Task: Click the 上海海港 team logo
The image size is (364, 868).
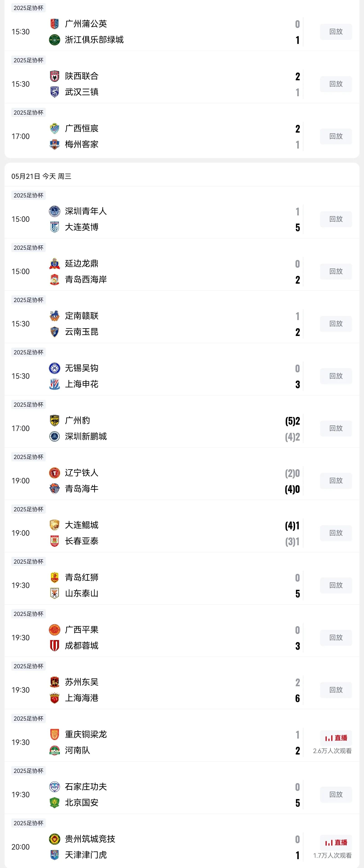Action: (x=55, y=698)
